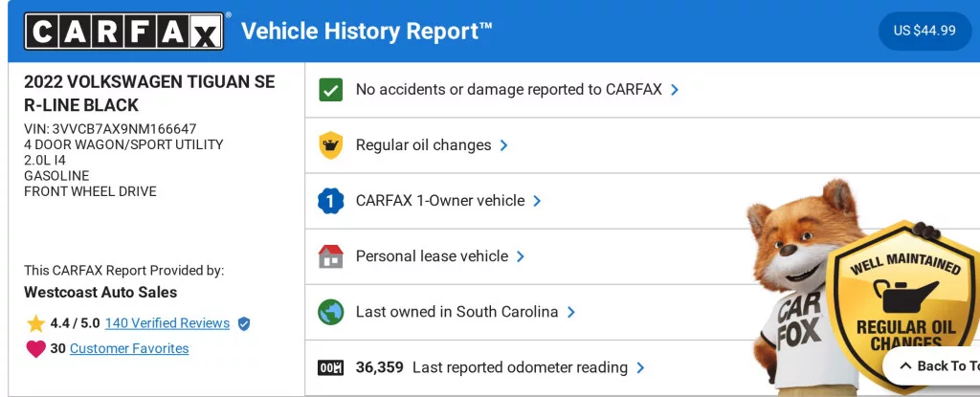Click the yellow oil can shield icon
Screen dimensions: 980x397
pos(330,145)
